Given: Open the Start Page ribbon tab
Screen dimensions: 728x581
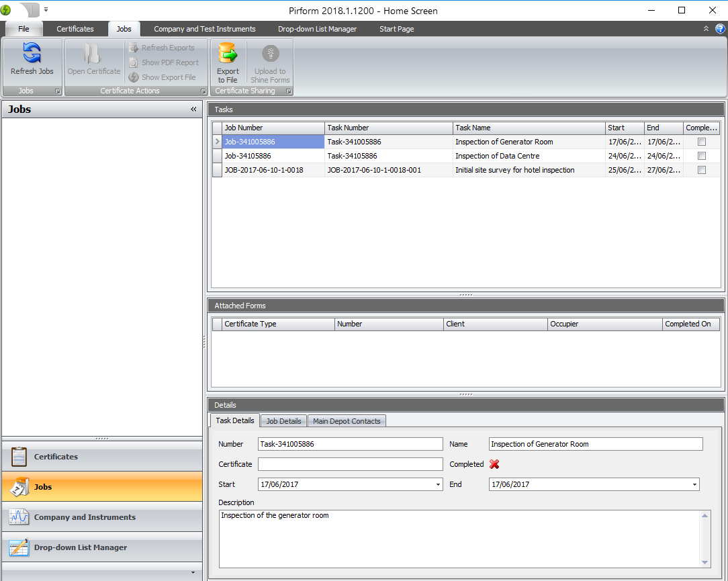Looking at the screenshot, I should (396, 29).
